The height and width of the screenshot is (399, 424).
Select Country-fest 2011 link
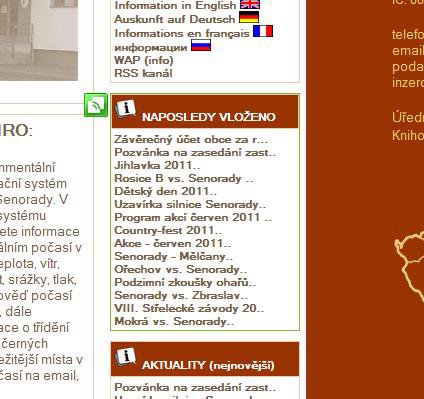pos(168,230)
